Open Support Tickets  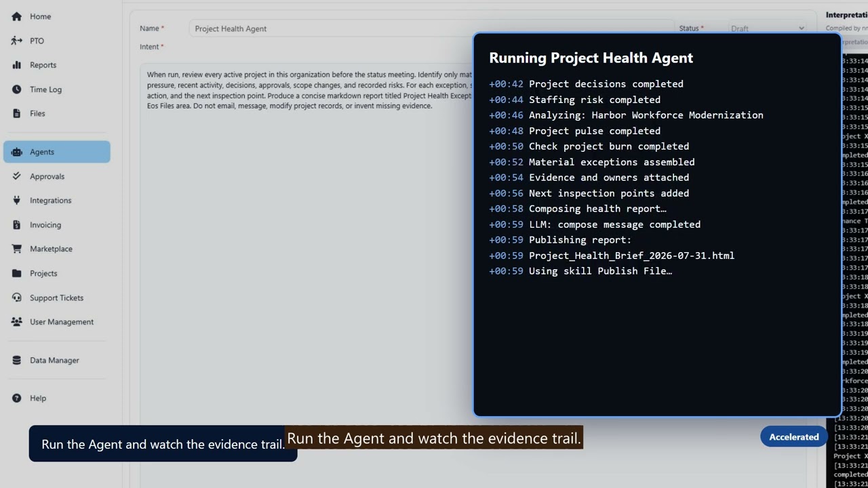pyautogui.click(x=57, y=298)
